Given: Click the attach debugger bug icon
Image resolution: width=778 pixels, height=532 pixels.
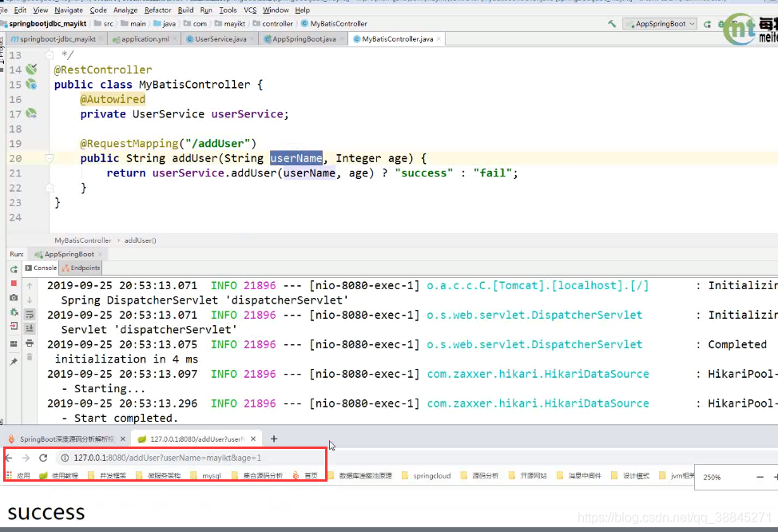Looking at the screenshot, I should click(x=14, y=312).
